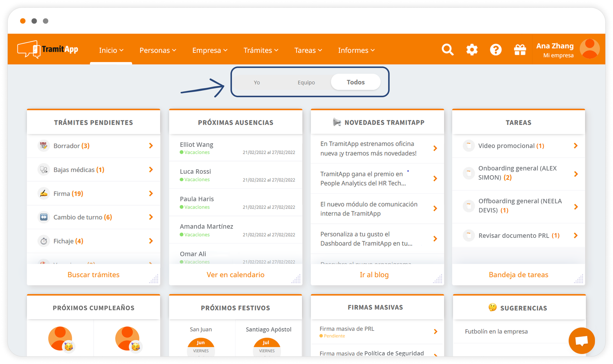
Task: Click the Firma pen icon
Action: [x=44, y=194]
